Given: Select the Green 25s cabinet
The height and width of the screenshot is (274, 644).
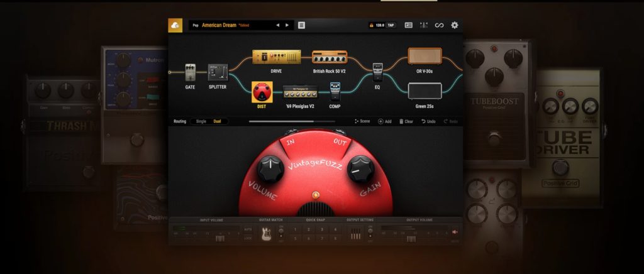Looking at the screenshot, I should pyautogui.click(x=425, y=91).
